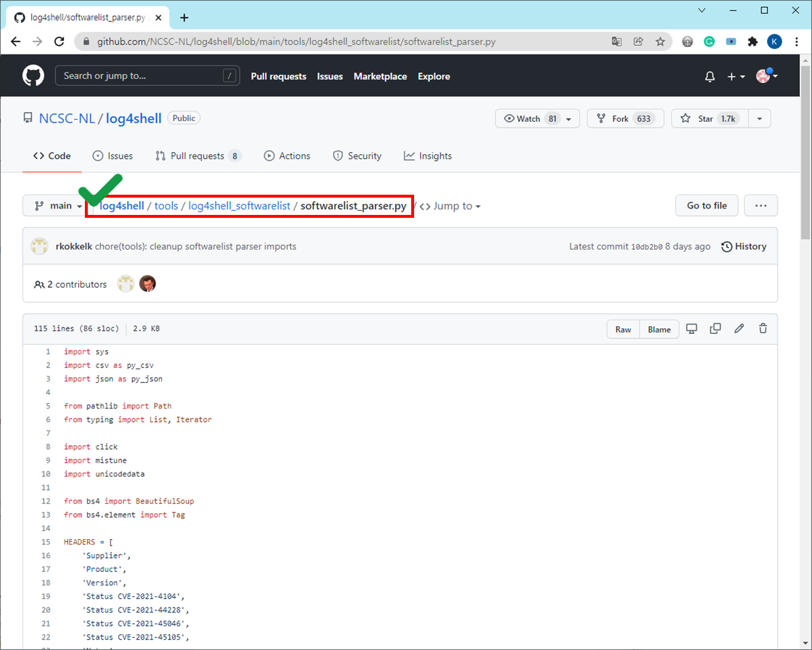Image resolution: width=812 pixels, height=650 pixels.
Task: Open star lists dropdown arrow
Action: [x=759, y=118]
